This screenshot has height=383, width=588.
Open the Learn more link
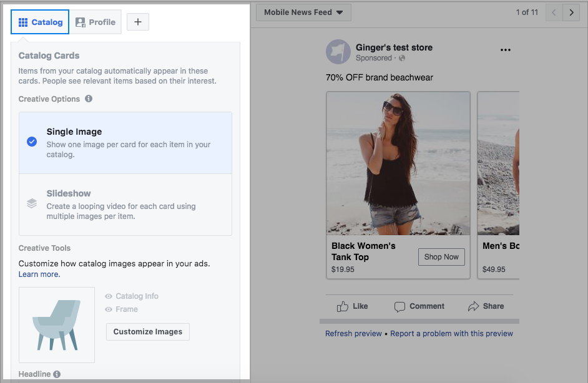pos(39,274)
